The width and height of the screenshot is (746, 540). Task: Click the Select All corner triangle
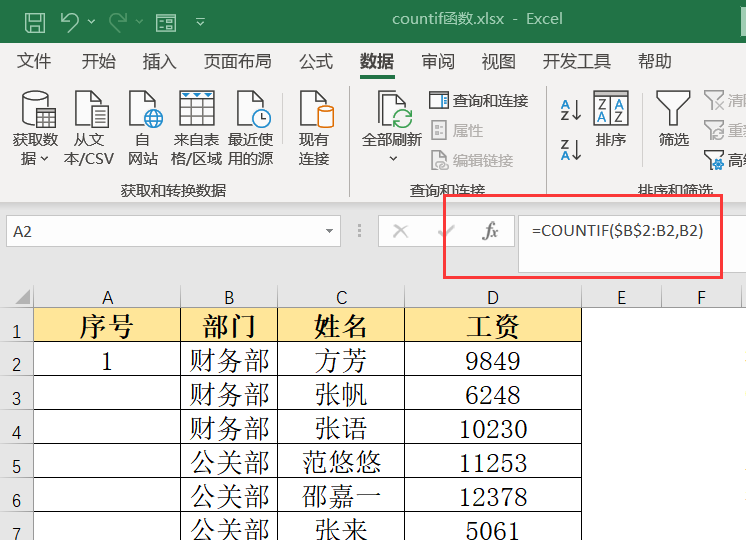[22, 297]
